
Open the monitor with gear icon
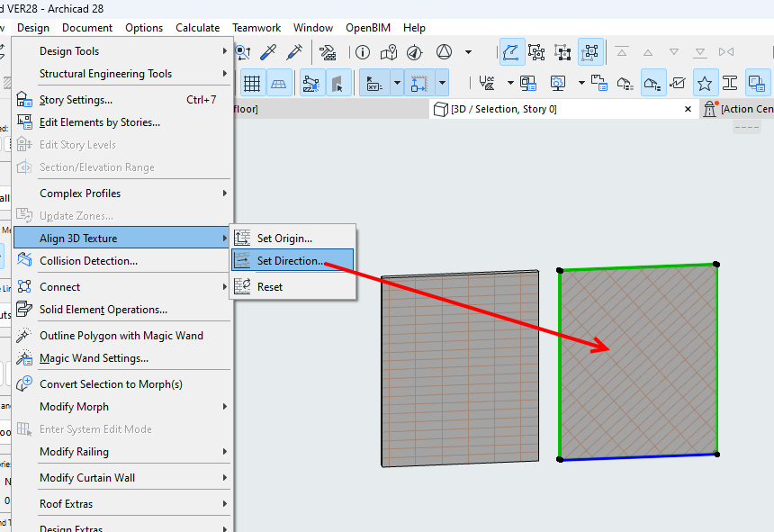click(x=558, y=83)
